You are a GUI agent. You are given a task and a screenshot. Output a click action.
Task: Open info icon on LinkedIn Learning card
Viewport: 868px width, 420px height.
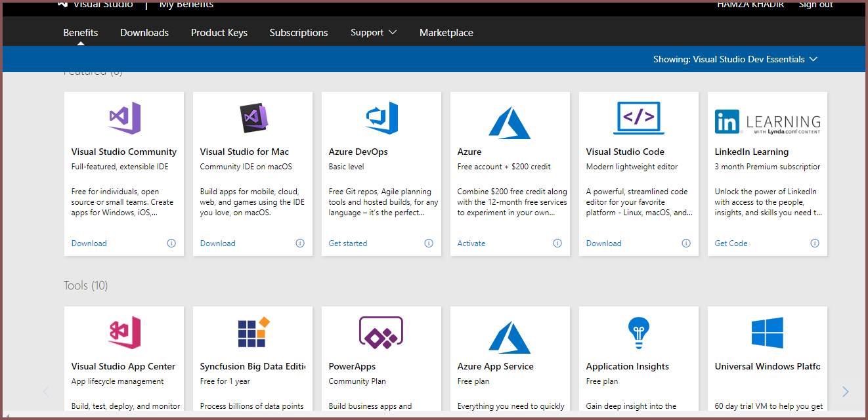(x=815, y=243)
